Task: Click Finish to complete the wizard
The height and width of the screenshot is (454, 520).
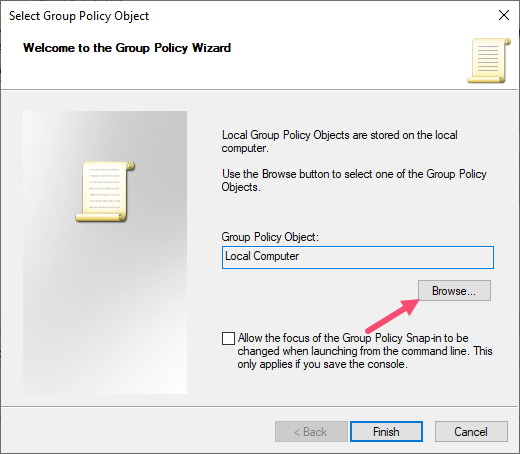Action: tap(386, 432)
